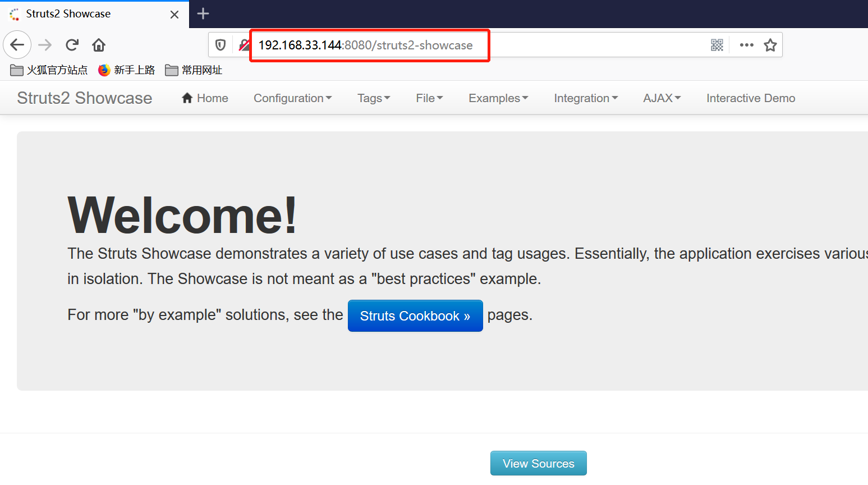
Task: Open a new tab with the plus button
Action: click(x=203, y=14)
